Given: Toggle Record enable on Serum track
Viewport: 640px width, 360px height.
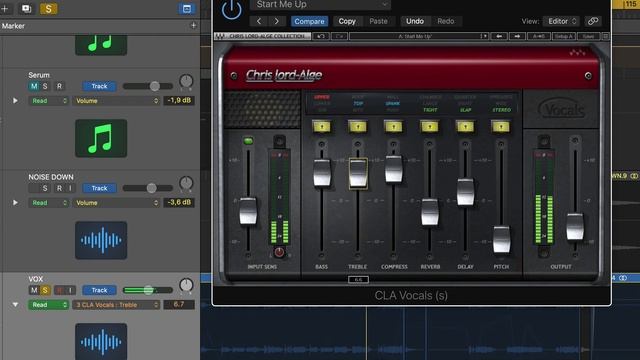Looking at the screenshot, I should [59, 86].
